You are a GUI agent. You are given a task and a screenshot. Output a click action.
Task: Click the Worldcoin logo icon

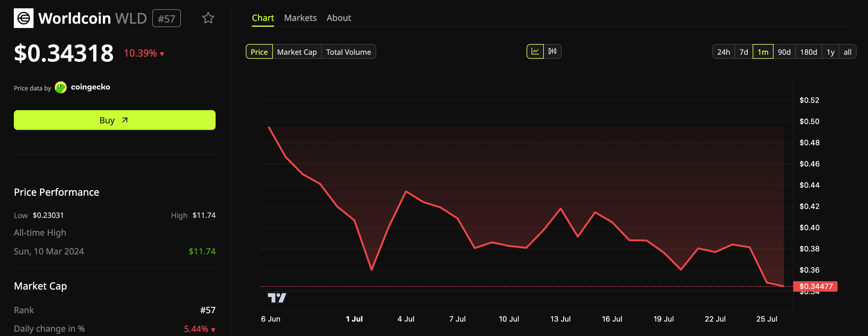(24, 18)
